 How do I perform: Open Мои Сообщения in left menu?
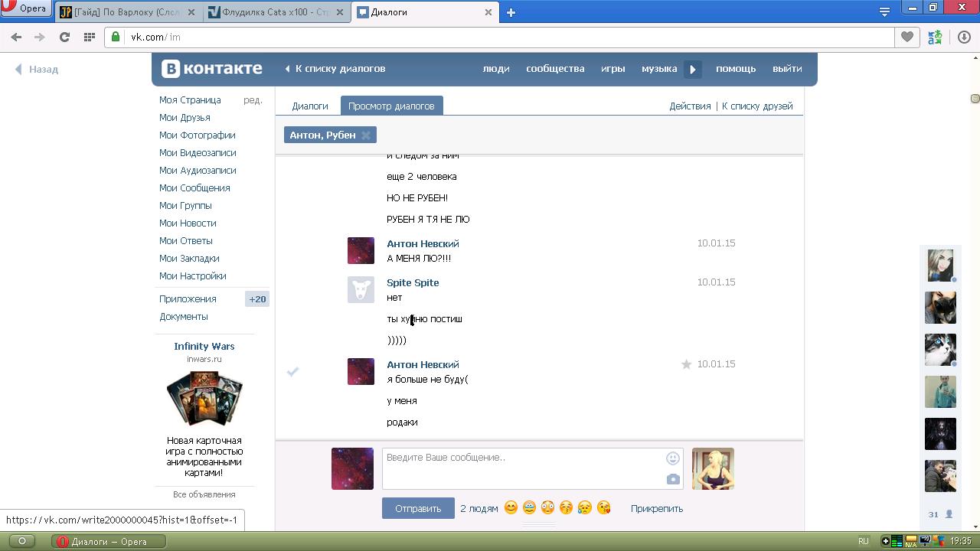[194, 188]
